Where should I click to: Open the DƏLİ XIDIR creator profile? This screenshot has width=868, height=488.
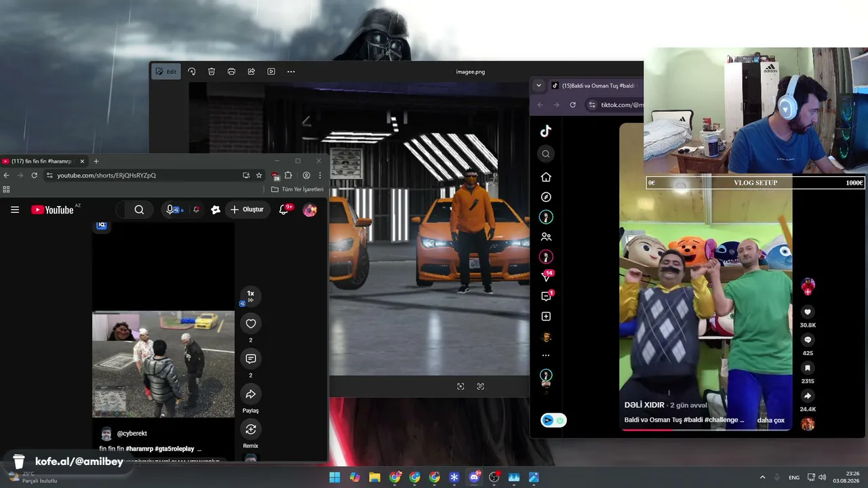(x=644, y=405)
